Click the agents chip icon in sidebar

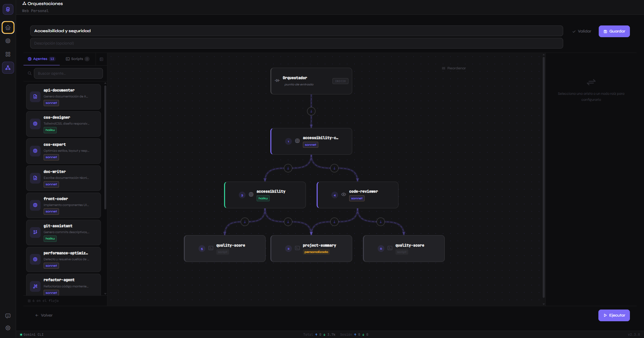(8, 41)
